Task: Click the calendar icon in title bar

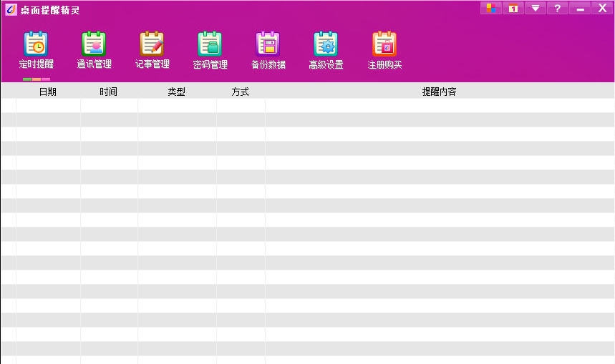Action: (x=513, y=9)
